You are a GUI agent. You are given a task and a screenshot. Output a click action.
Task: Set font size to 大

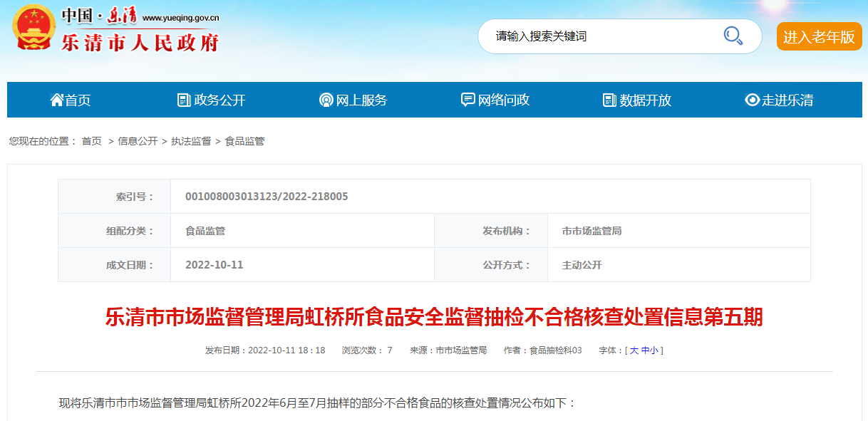634,350
